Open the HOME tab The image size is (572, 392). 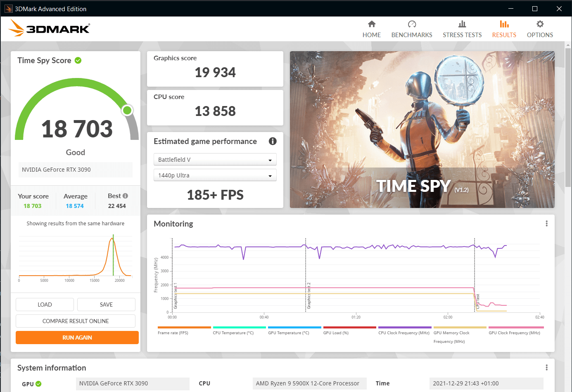tap(372, 29)
